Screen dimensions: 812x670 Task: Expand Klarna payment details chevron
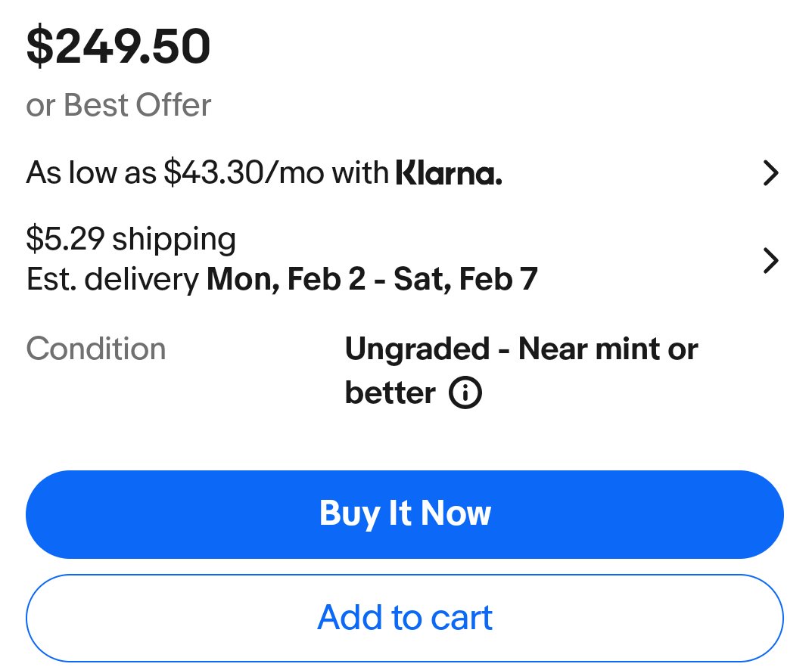click(770, 174)
